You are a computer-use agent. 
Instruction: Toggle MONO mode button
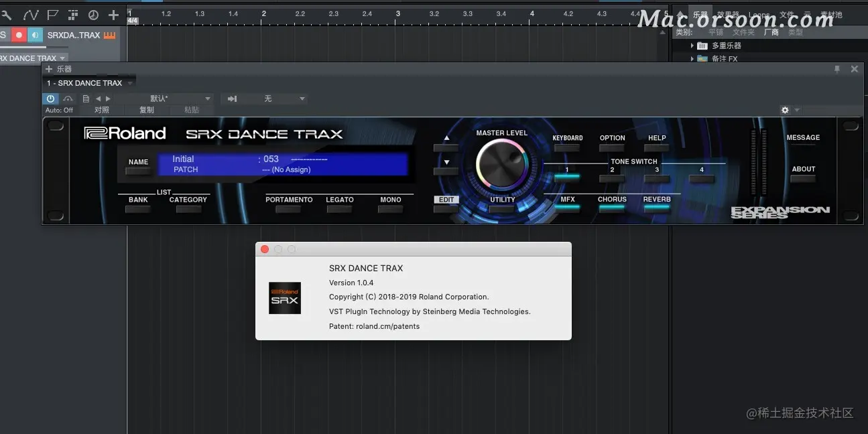click(390, 209)
